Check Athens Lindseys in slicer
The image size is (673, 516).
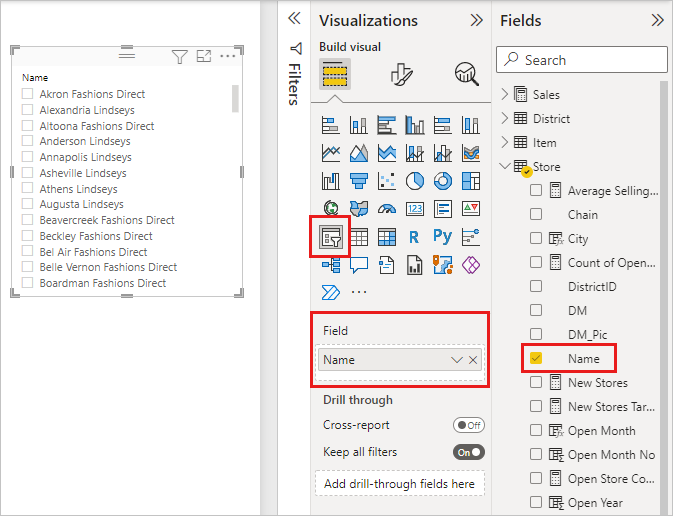point(27,188)
